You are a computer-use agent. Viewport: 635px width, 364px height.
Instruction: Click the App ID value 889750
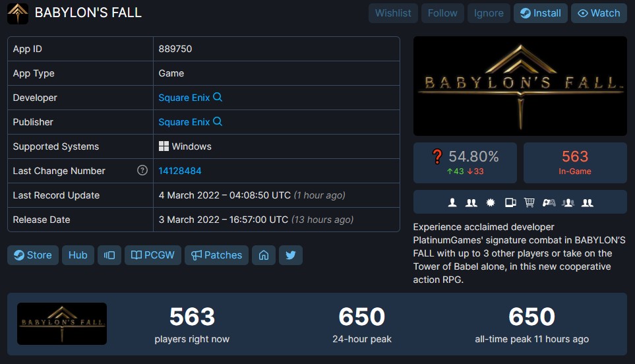pos(175,49)
